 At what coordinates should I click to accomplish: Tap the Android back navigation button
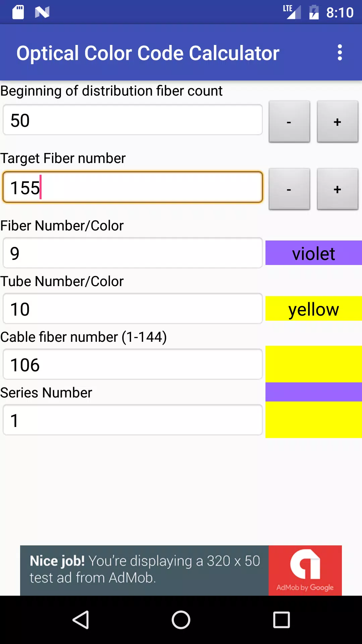tap(81, 620)
